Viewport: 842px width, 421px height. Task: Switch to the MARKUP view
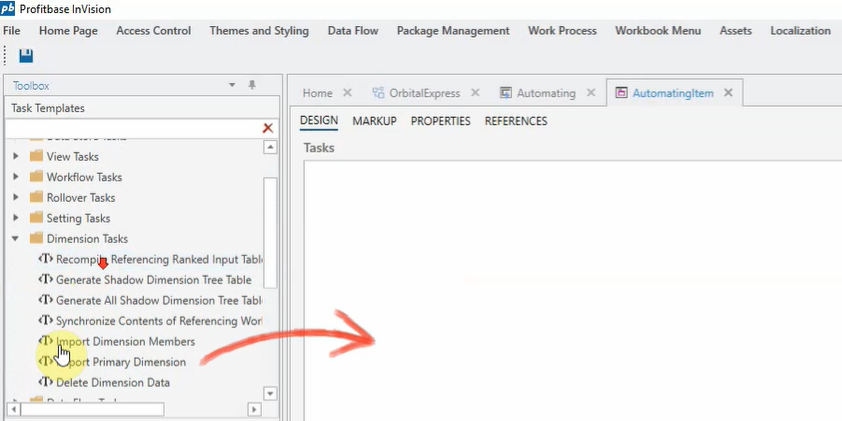point(374,121)
